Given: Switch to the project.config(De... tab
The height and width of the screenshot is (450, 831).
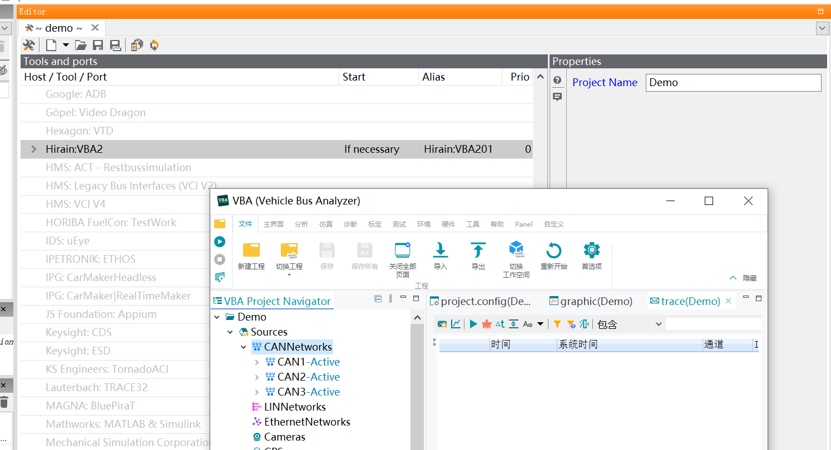Looking at the screenshot, I should [480, 302].
